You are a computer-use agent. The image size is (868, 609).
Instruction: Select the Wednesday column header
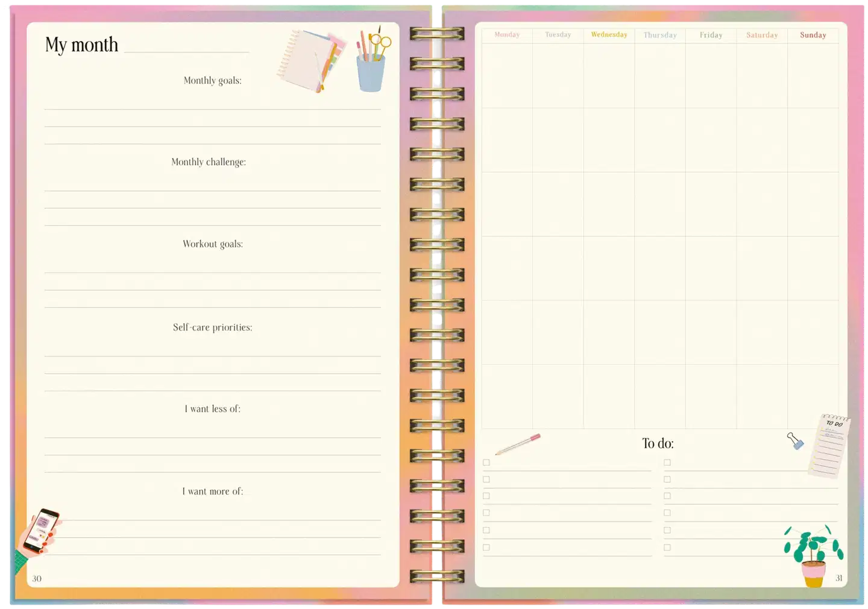pos(609,35)
